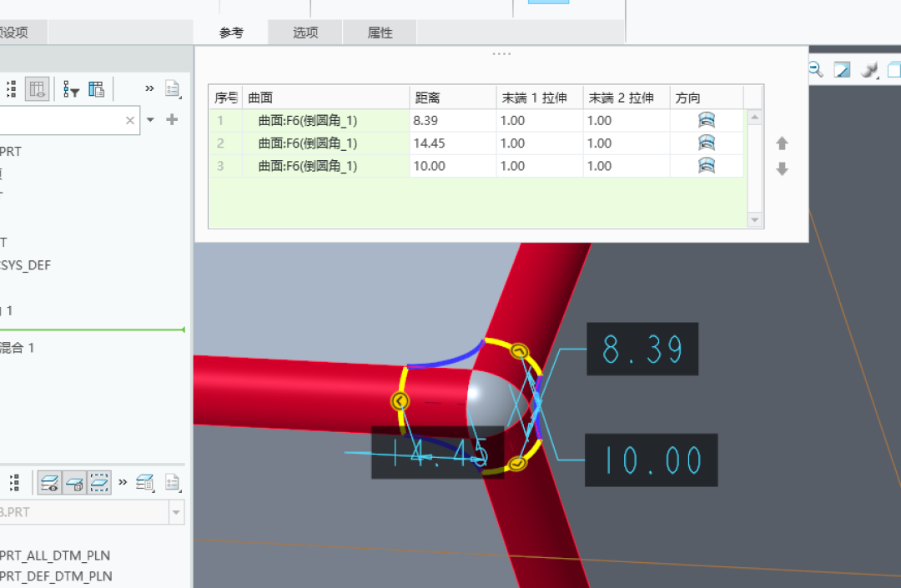Screen dimensions: 901x588
Task: Expand the model tree toolbar overflow chevron
Action: [x=149, y=88]
